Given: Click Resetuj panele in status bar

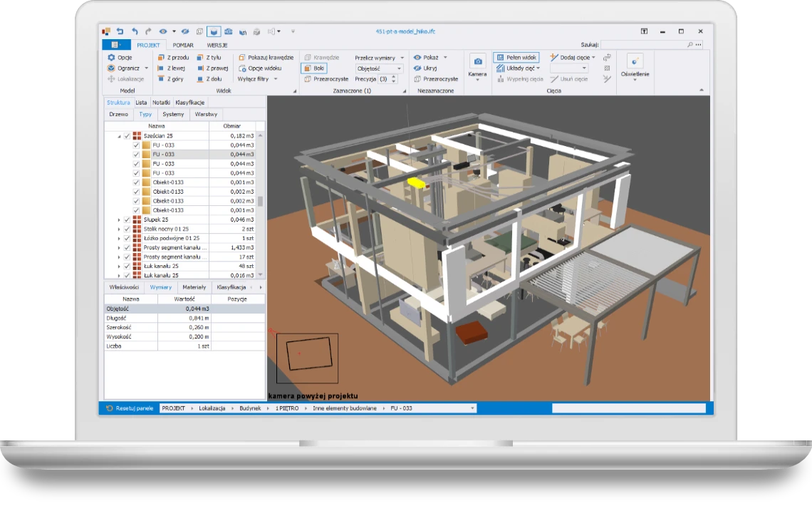Looking at the screenshot, I should click(x=130, y=408).
